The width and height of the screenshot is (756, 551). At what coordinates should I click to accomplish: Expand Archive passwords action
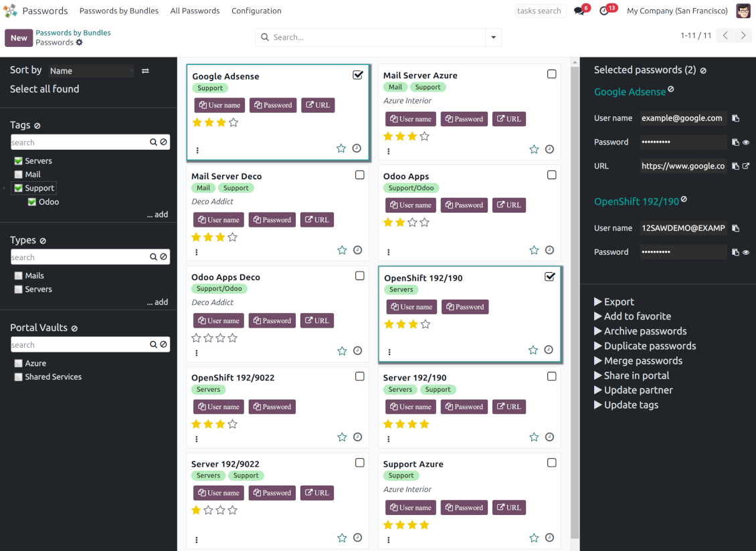[640, 331]
